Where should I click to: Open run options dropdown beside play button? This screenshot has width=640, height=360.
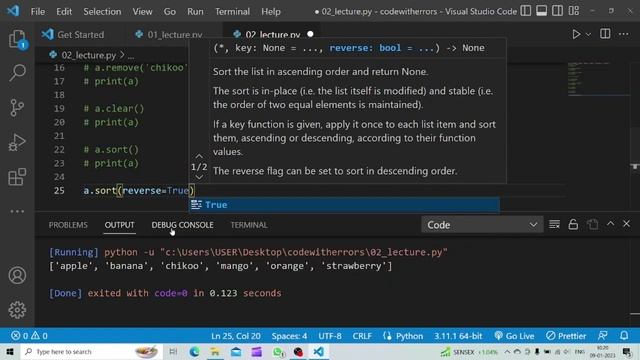(588, 35)
